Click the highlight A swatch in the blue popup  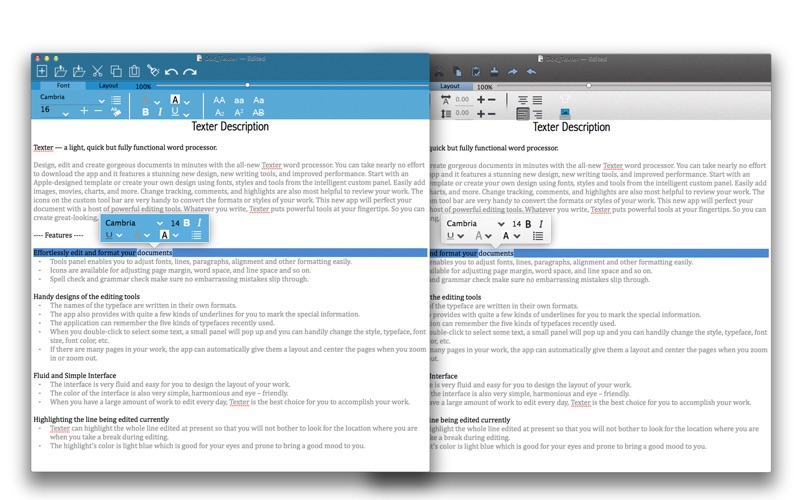click(x=164, y=235)
